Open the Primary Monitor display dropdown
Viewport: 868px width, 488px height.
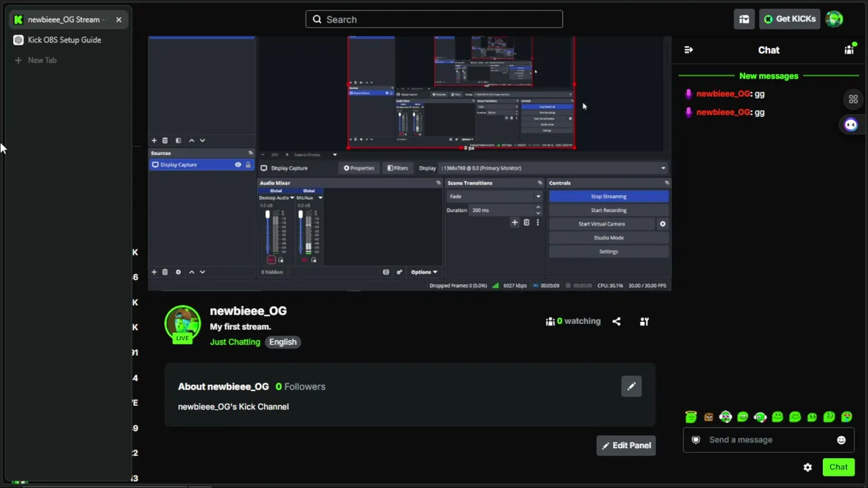(x=553, y=168)
